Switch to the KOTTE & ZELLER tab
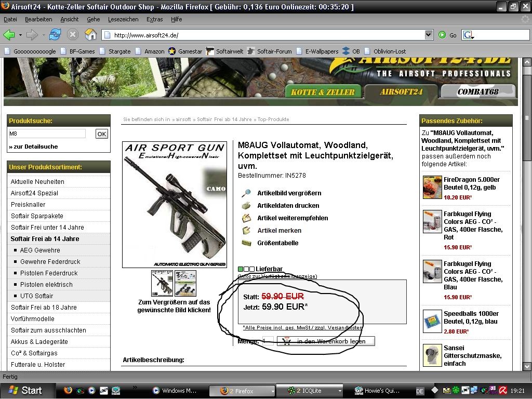This screenshot has height=399, width=532. 323,92
